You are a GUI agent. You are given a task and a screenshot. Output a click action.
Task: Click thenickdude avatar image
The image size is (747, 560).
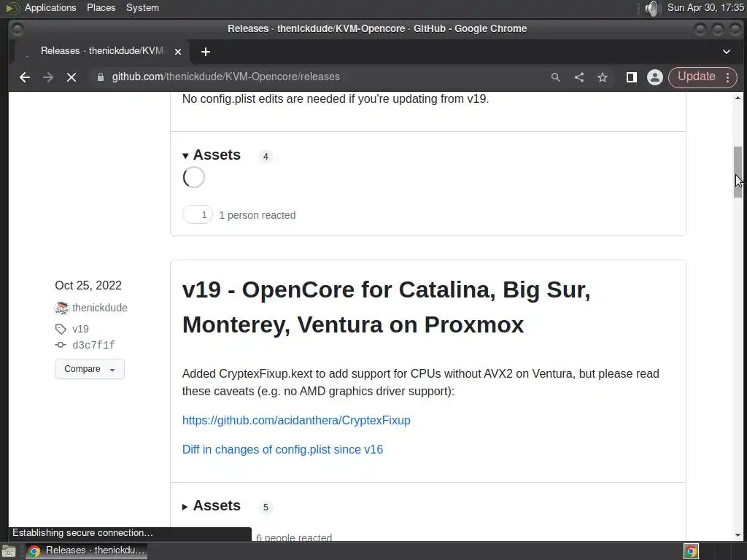point(62,308)
